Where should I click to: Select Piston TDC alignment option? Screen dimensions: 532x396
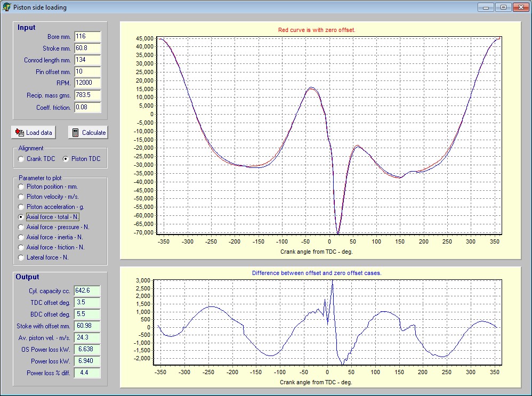tap(66, 159)
